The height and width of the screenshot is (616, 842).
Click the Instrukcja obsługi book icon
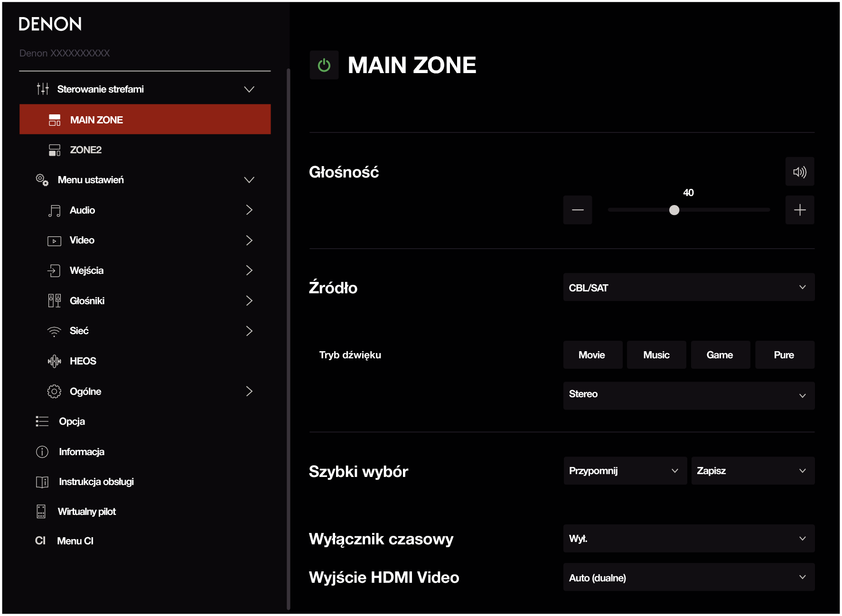pos(42,482)
